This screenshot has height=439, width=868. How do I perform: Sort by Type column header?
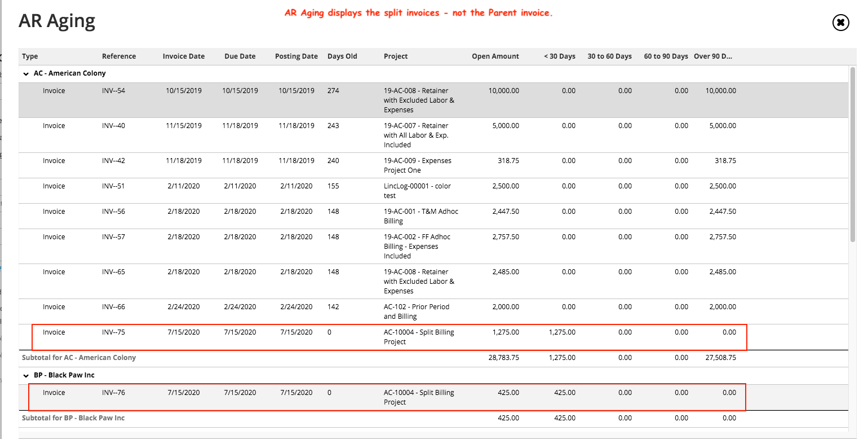(30, 56)
